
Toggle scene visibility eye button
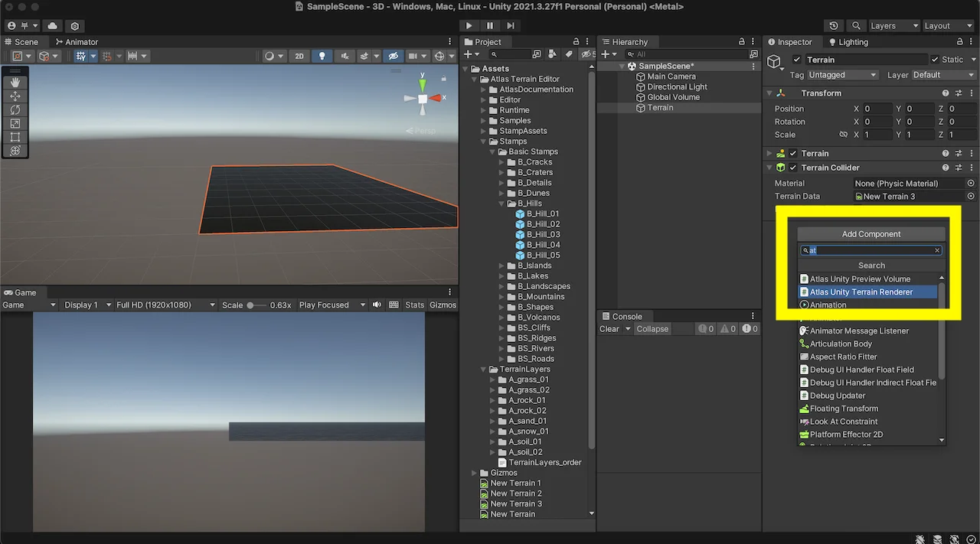click(394, 56)
